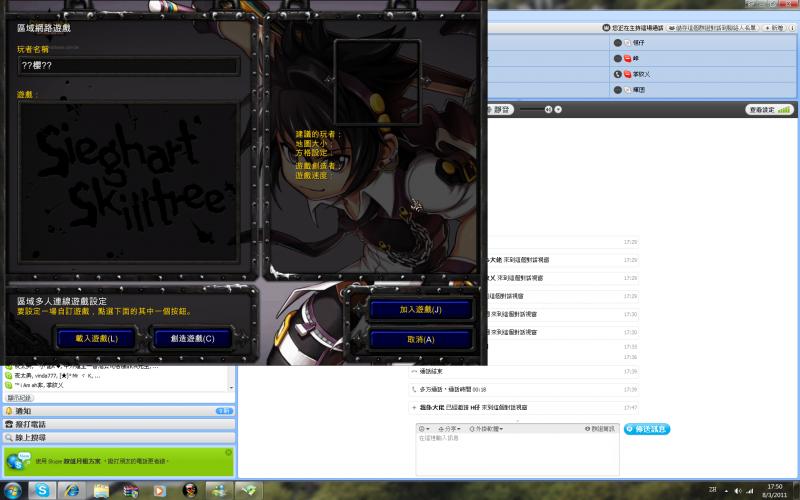The width and height of the screenshot is (800, 500).
Task: Adjust the Skype call volume slider
Action: (531, 110)
